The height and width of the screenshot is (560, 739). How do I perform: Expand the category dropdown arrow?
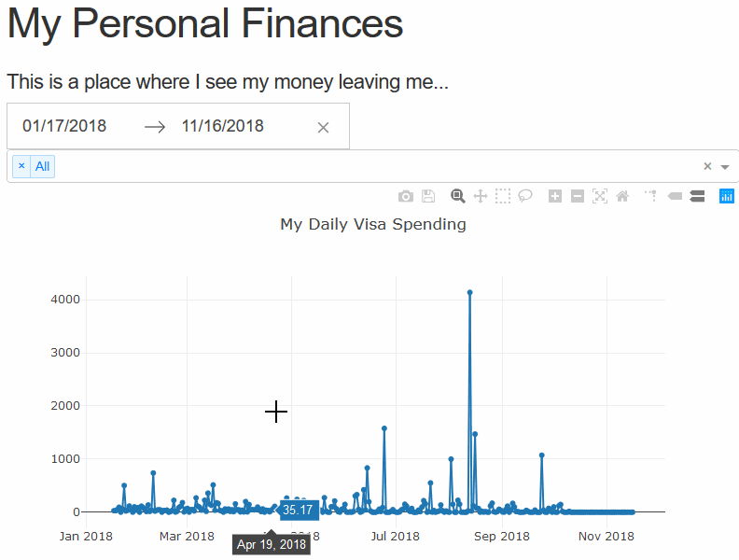click(x=725, y=166)
